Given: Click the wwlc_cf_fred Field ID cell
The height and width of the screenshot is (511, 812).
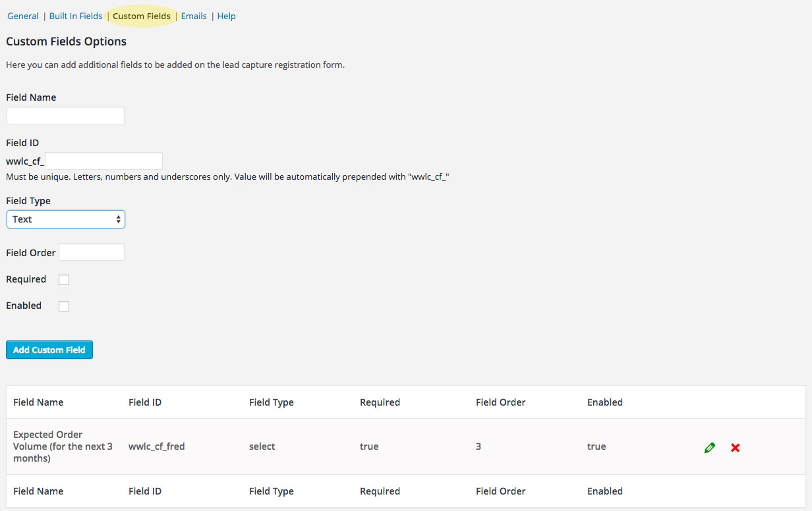Looking at the screenshot, I should (x=156, y=446).
